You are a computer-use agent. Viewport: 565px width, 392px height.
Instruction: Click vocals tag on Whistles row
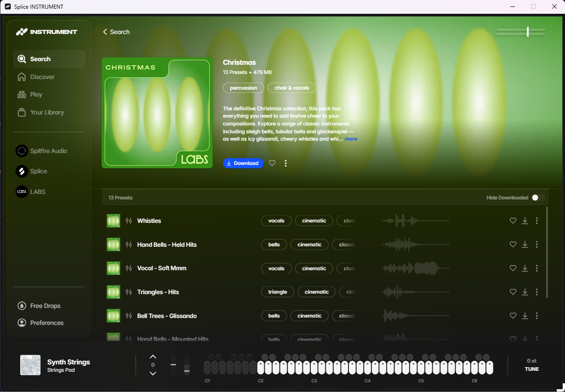point(276,221)
